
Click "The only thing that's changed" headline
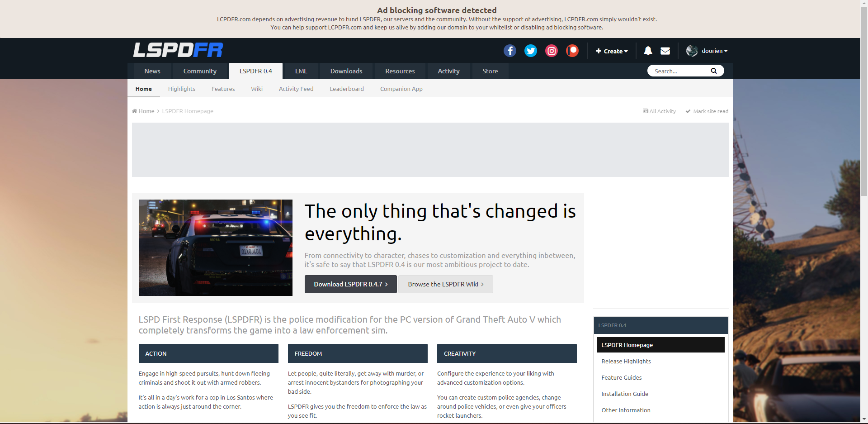440,222
